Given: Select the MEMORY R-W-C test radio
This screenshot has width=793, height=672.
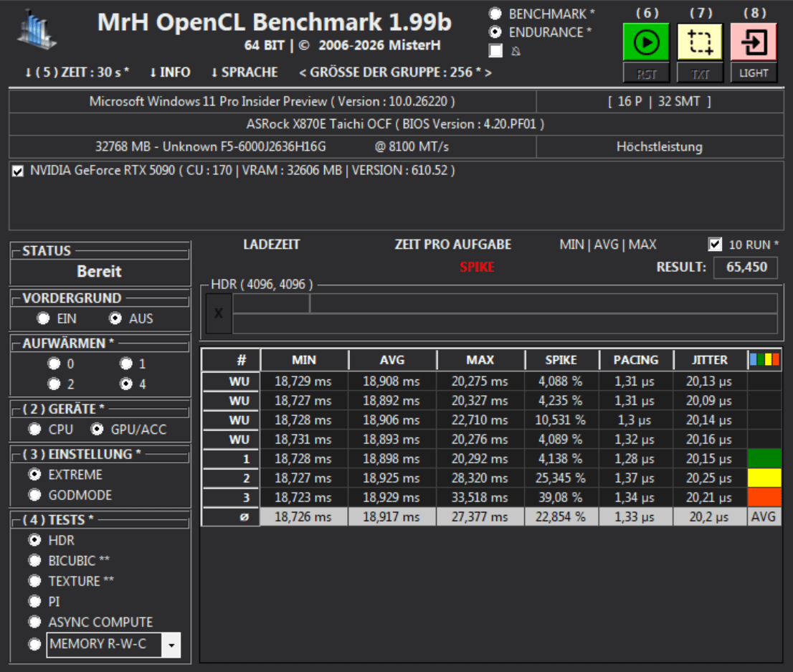Looking at the screenshot, I should pos(35,644).
